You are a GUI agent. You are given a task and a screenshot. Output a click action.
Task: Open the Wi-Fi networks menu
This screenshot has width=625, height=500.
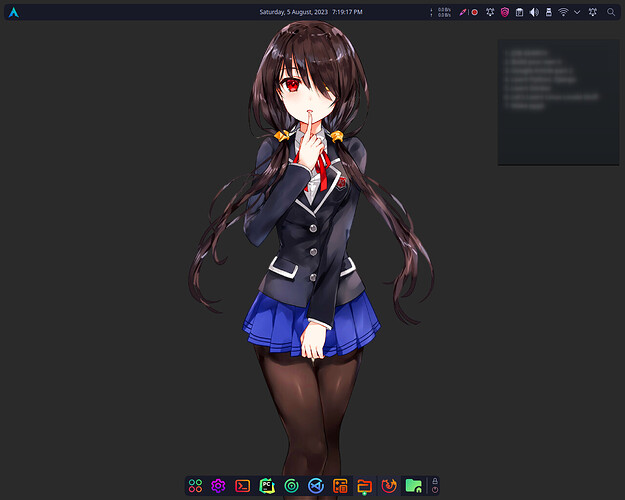563,12
